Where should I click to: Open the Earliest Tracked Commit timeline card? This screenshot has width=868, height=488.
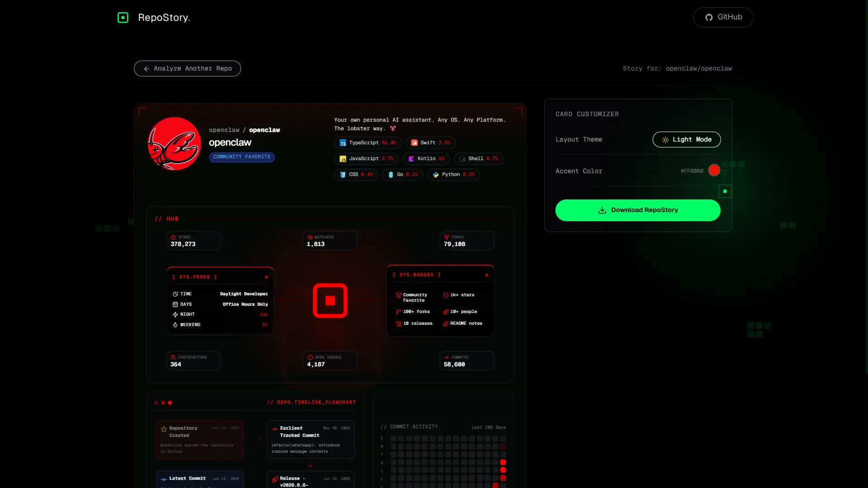[x=310, y=440]
